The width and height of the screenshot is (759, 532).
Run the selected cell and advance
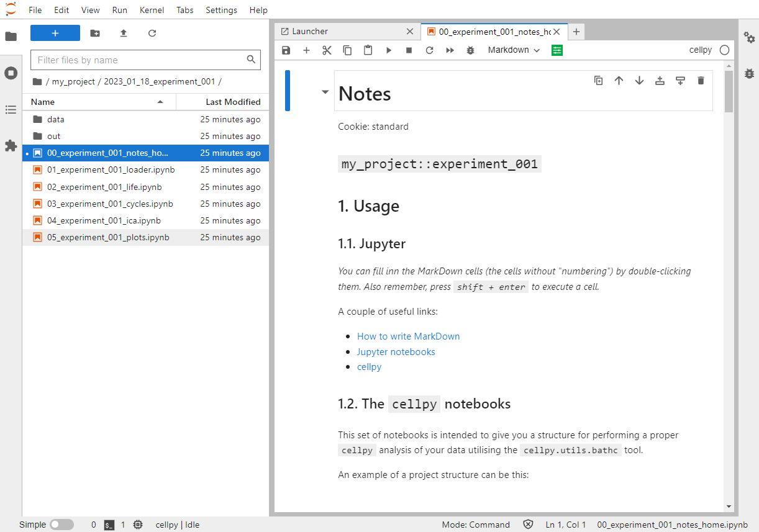(389, 50)
